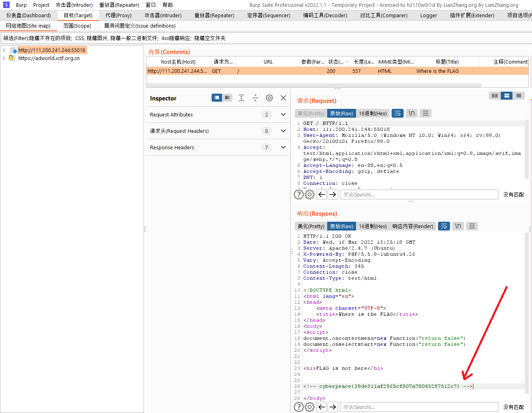Sort contents by URL column

pos(268,62)
